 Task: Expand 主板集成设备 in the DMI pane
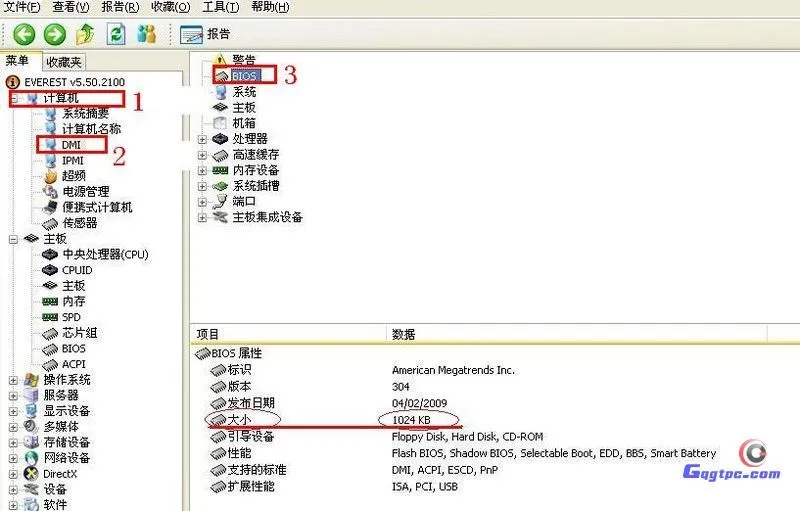(203, 218)
